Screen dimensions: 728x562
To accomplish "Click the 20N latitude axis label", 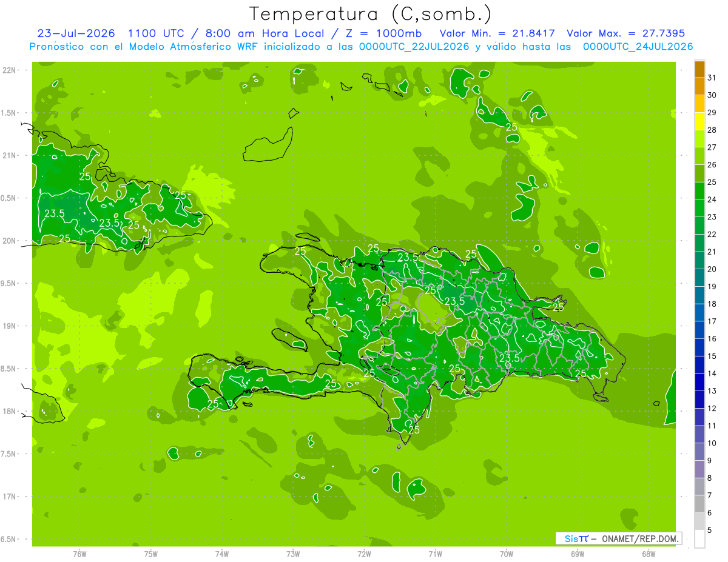I will 10,241.
